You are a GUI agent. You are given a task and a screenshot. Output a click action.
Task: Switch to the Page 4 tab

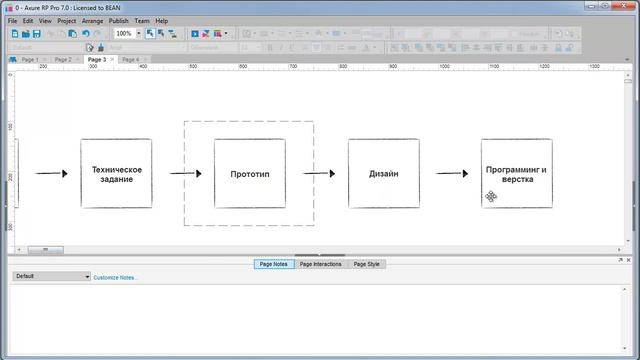click(131, 60)
